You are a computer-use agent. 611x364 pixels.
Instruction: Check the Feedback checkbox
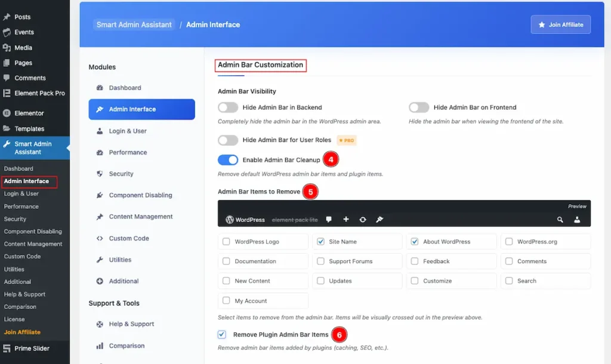tap(415, 261)
